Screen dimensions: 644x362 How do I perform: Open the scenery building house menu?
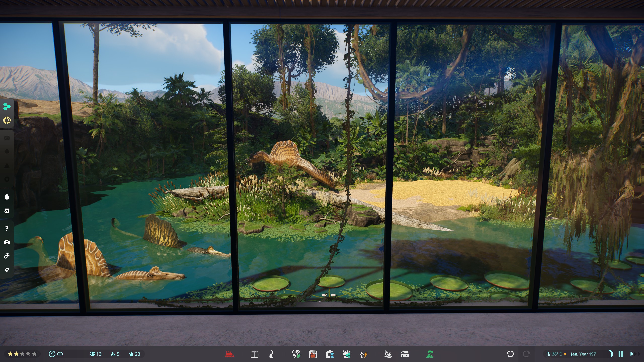pyautogui.click(x=405, y=354)
